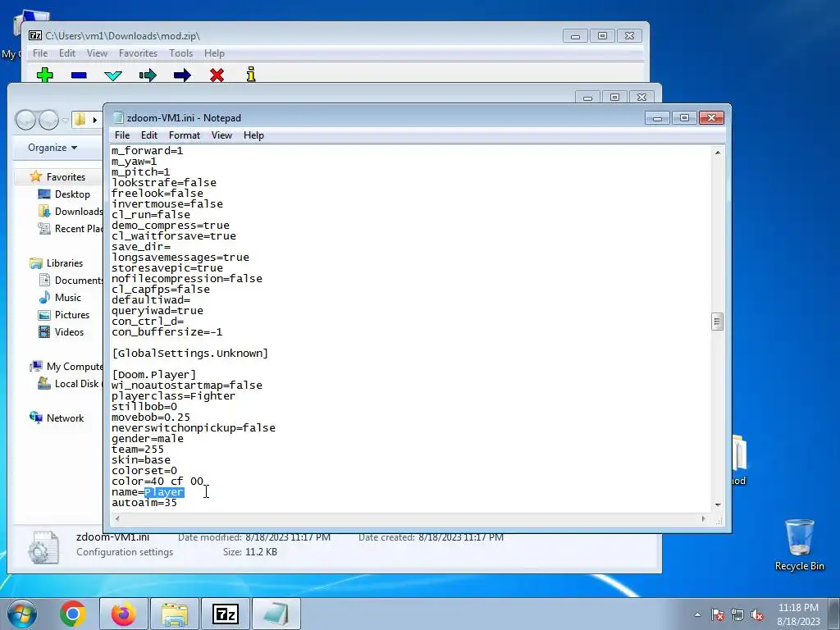Click the Explorer Back navigation button
This screenshot has height=630, width=840.
25,120
